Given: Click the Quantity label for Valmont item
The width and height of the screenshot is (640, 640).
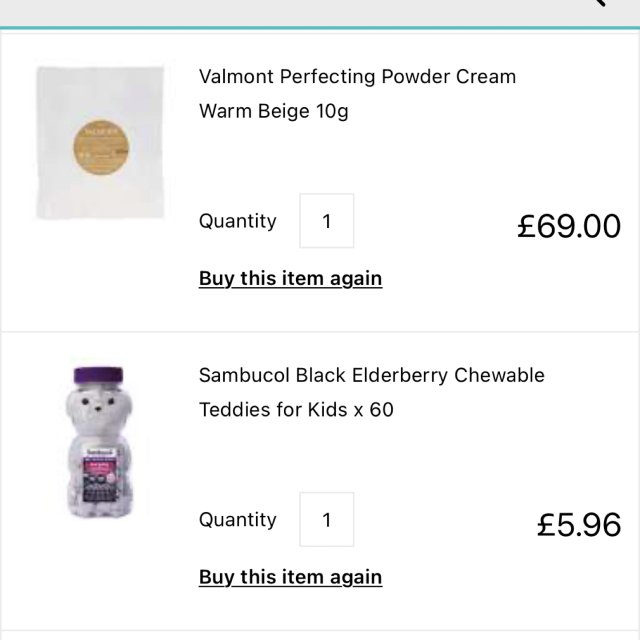Looking at the screenshot, I should tap(238, 221).
